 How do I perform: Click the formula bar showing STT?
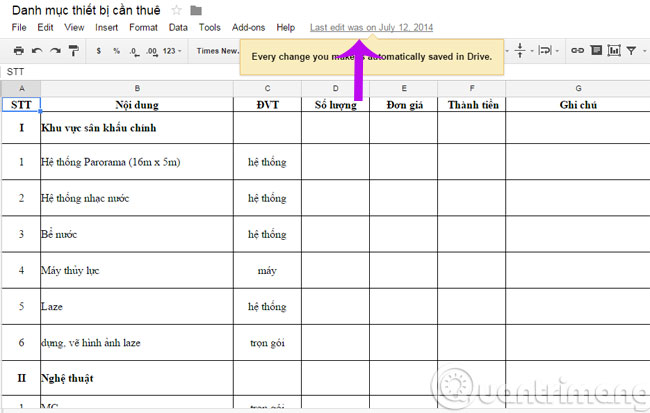[325, 72]
